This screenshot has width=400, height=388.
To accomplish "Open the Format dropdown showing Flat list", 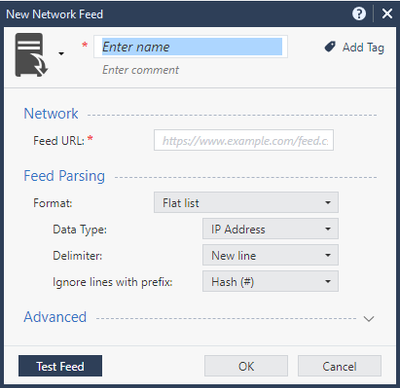I will pos(246,202).
